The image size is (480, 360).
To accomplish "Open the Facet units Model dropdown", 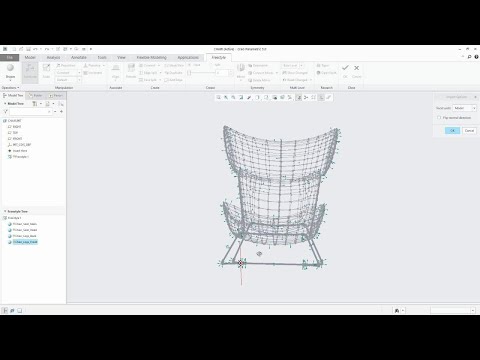I will tap(465, 108).
